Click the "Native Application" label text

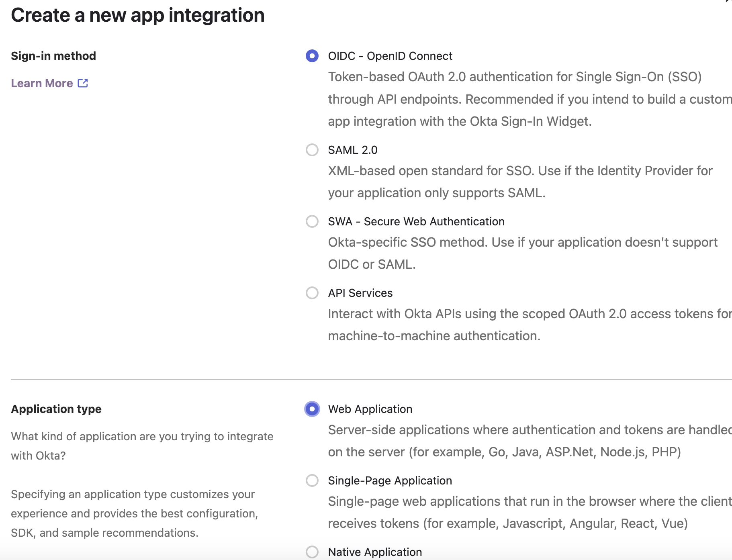click(x=375, y=552)
